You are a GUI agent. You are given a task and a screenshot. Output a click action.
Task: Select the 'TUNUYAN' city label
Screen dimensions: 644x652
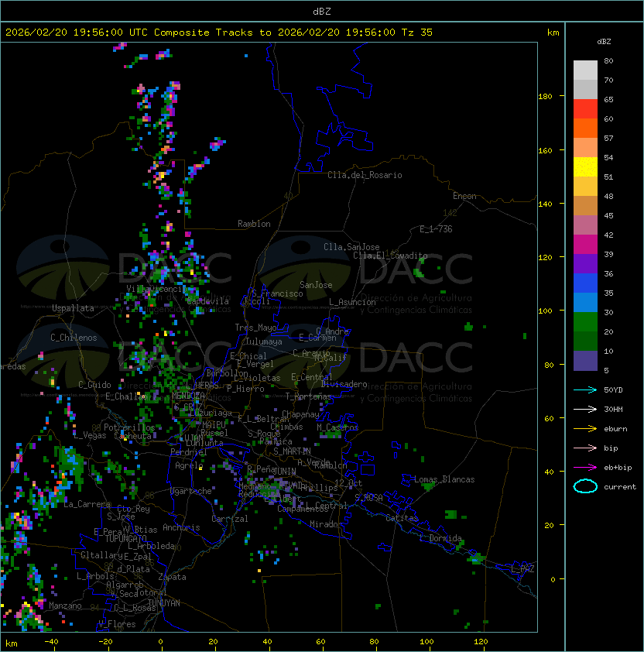coord(164,603)
